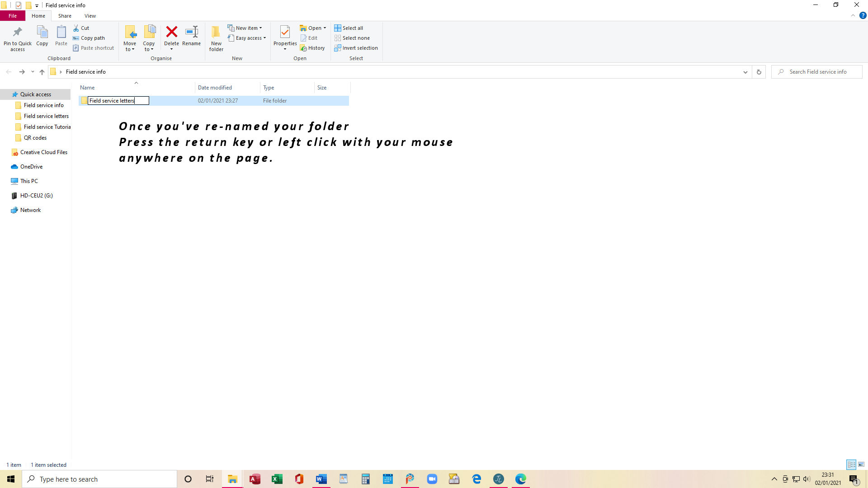
Task: Go forward with the Forward arrow
Action: coord(22,72)
